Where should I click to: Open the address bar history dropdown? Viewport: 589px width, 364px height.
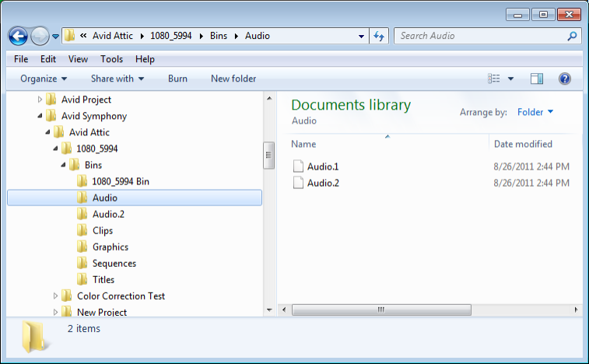(361, 37)
